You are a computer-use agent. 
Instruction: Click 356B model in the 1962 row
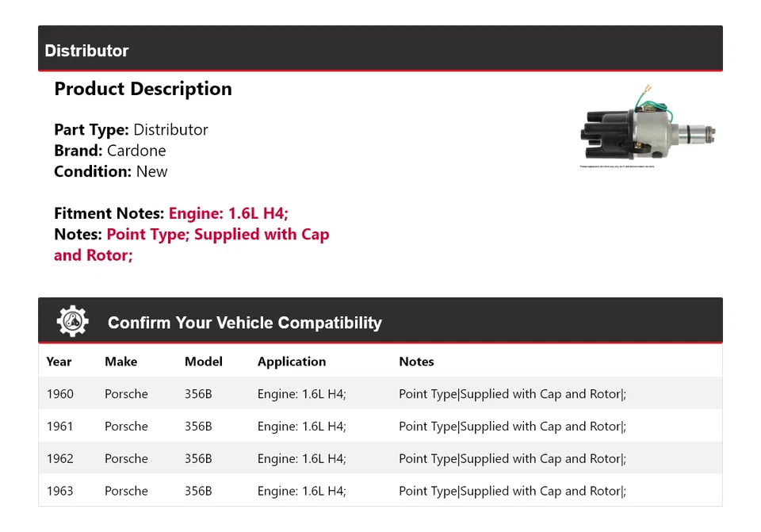coord(198,459)
